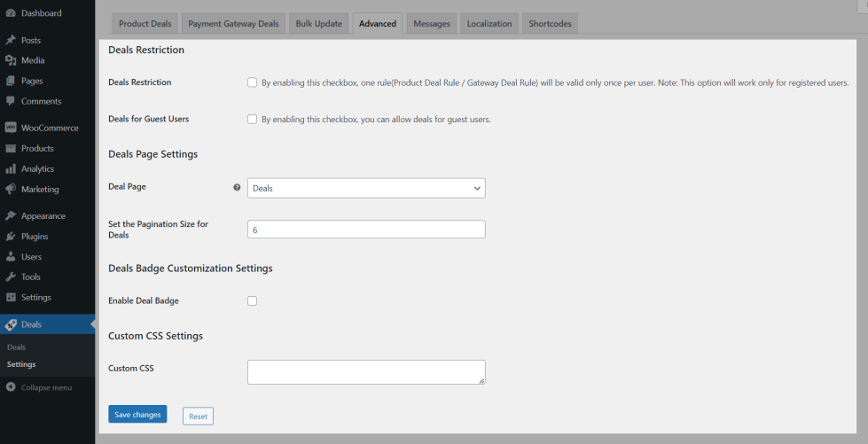Open the Messages tab
868x444 pixels.
[432, 24]
